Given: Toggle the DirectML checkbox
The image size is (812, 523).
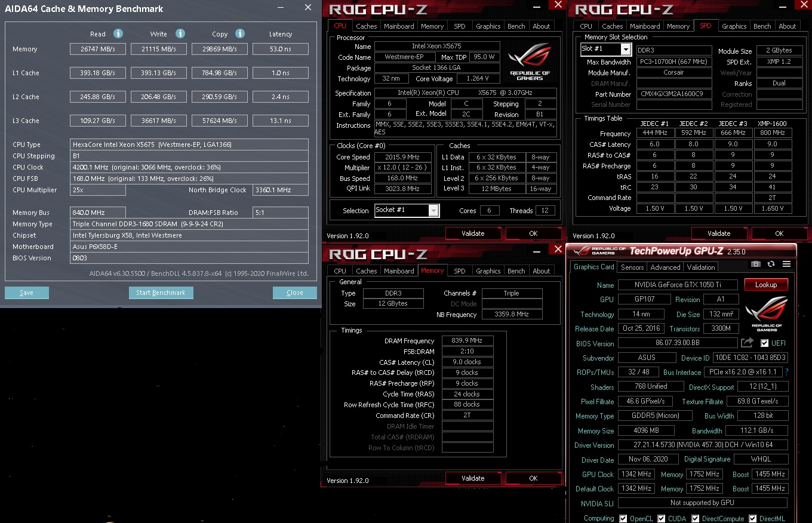Looking at the screenshot, I should [753, 518].
